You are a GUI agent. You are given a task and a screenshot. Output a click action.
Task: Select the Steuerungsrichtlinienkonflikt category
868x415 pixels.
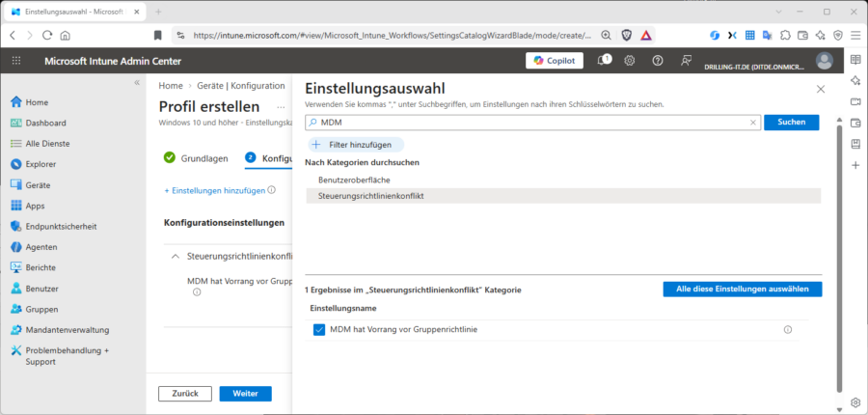point(563,196)
